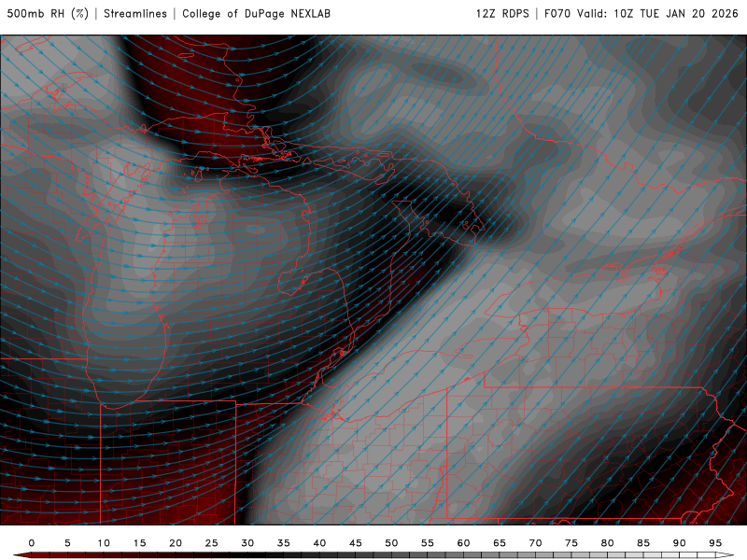Click the '12Z RDPS' model run label
Image resolution: width=747 pixels, height=560 pixels.
point(502,13)
